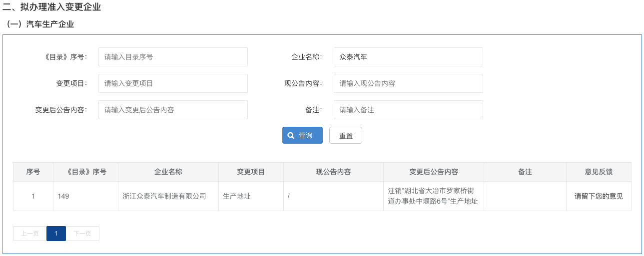Screen dimensions: 644x256
Task: Open the 请留下您的意见 feedback link
Action: pos(599,196)
